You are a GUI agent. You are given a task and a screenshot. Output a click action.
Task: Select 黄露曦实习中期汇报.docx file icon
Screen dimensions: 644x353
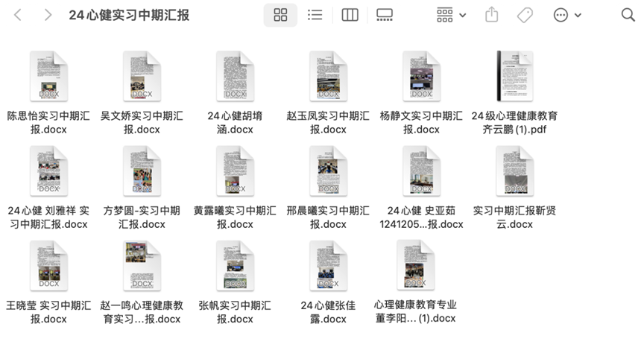tap(236, 171)
